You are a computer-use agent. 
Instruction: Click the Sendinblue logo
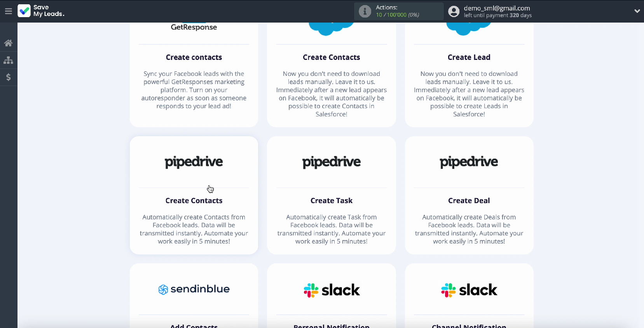(x=194, y=289)
